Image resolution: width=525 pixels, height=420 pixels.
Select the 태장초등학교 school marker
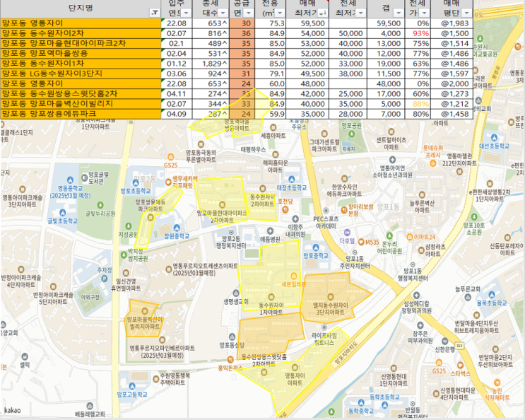coord(292,180)
